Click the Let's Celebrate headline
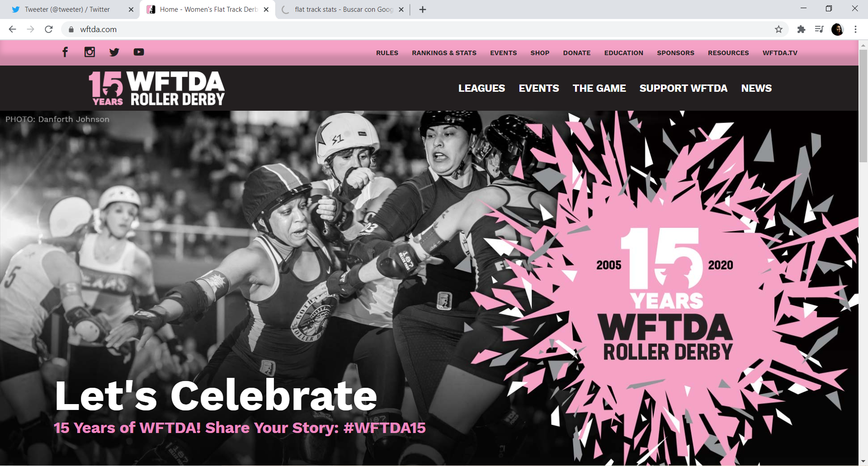The image size is (868, 466). point(216,395)
